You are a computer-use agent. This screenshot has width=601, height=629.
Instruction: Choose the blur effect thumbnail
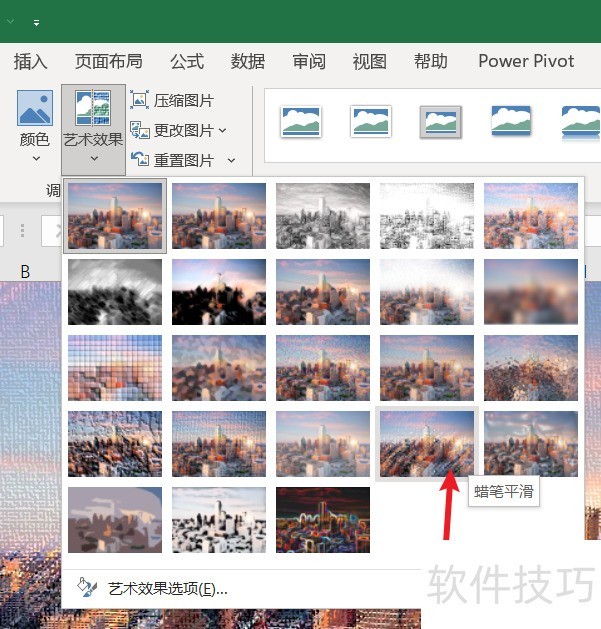click(x=531, y=292)
